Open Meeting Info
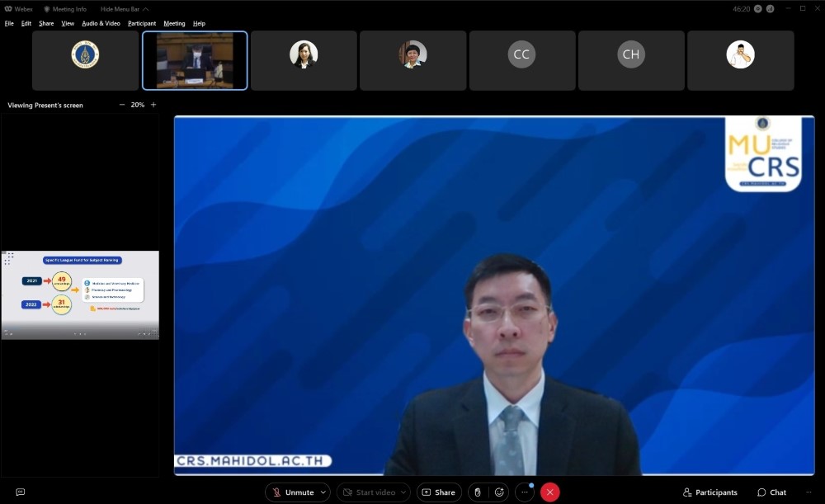The image size is (825, 504). tap(65, 9)
